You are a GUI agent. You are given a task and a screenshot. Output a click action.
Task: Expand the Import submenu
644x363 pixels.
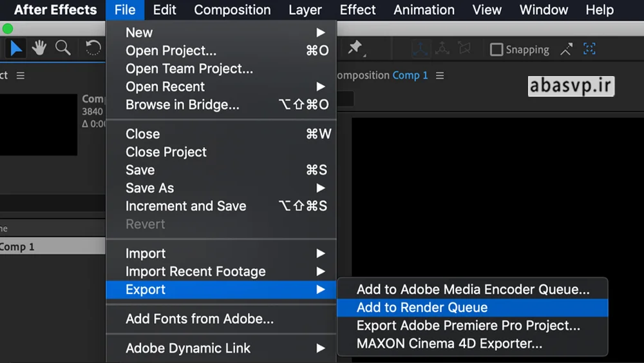[222, 253]
